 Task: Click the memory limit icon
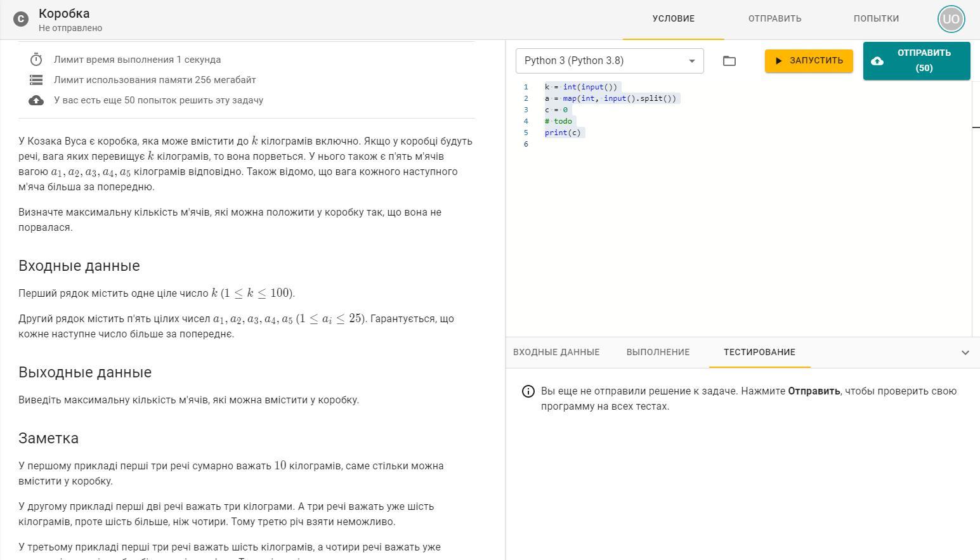[x=36, y=80]
